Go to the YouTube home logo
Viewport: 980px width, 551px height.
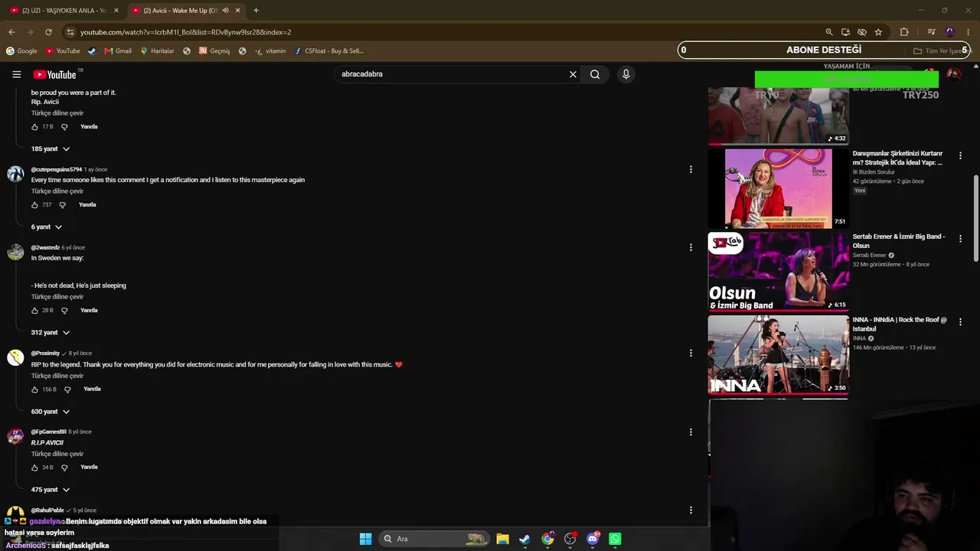coord(54,74)
